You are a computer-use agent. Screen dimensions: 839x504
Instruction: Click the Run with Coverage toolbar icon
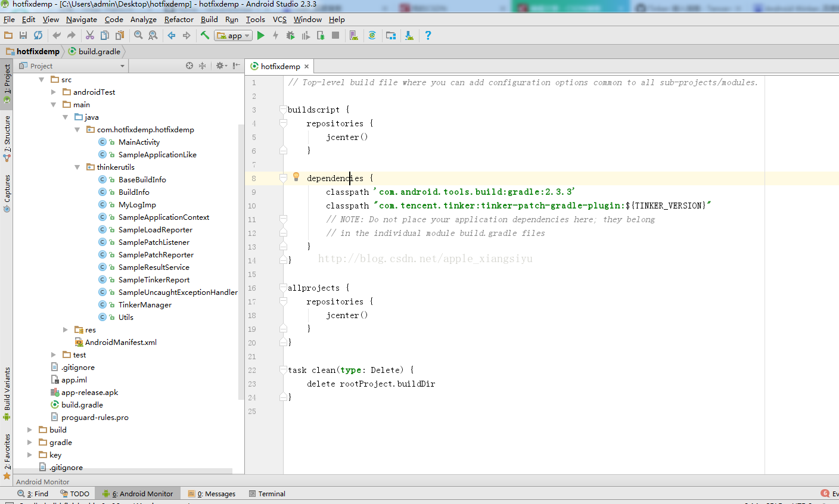pos(306,36)
